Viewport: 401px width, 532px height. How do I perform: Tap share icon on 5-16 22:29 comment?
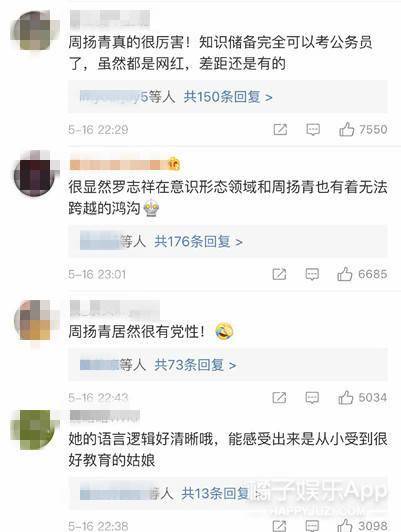tap(280, 129)
